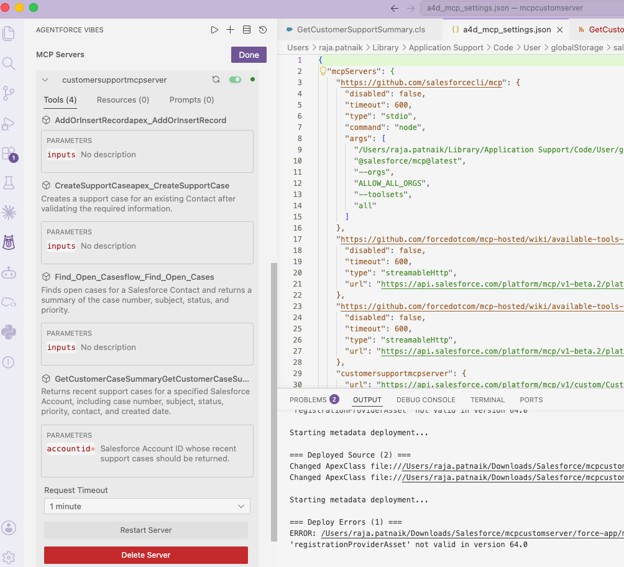Open the Testing flask icon in activity bar
This screenshot has height=567, width=624.
(9, 183)
